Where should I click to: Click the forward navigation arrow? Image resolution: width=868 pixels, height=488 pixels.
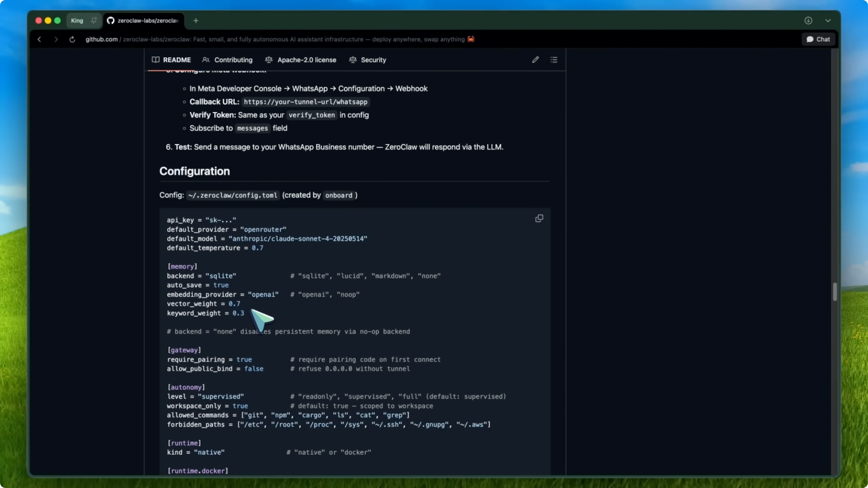(x=56, y=39)
